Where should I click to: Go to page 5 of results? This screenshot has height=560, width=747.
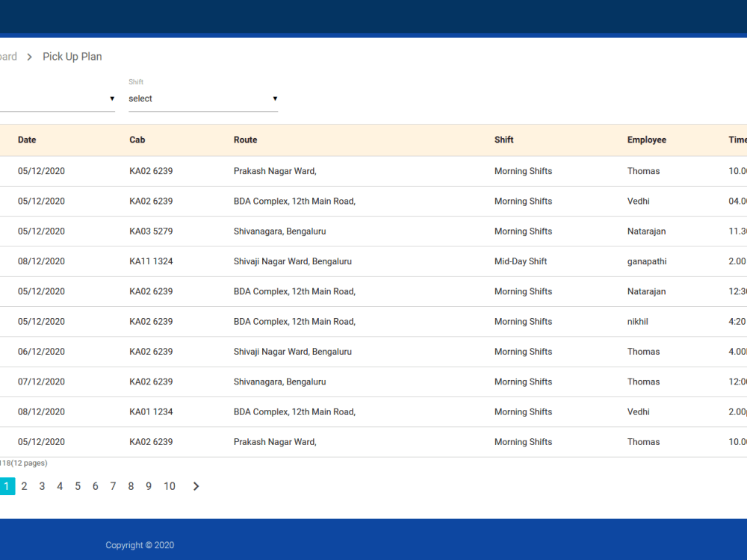point(78,486)
